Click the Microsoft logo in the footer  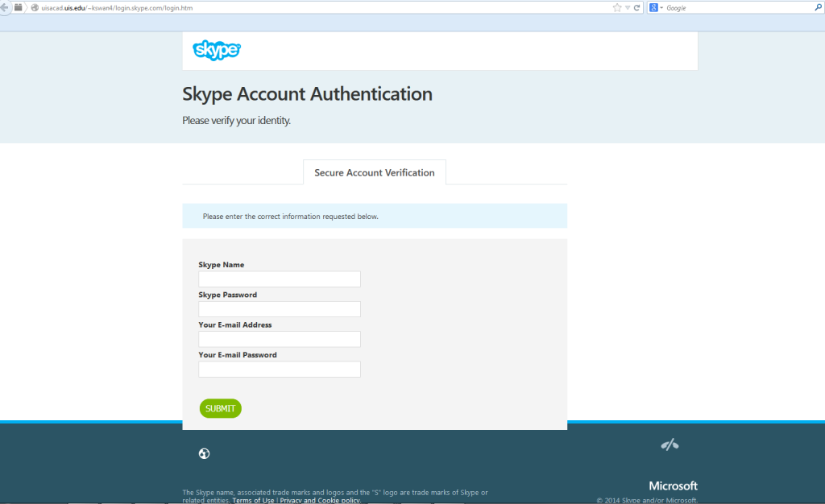[673, 485]
